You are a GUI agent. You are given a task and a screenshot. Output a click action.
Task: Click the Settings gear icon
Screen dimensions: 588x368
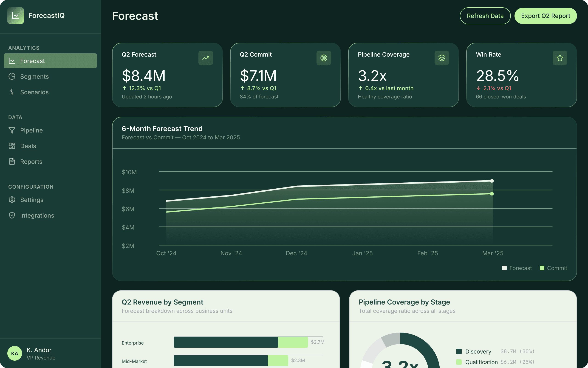coord(12,200)
